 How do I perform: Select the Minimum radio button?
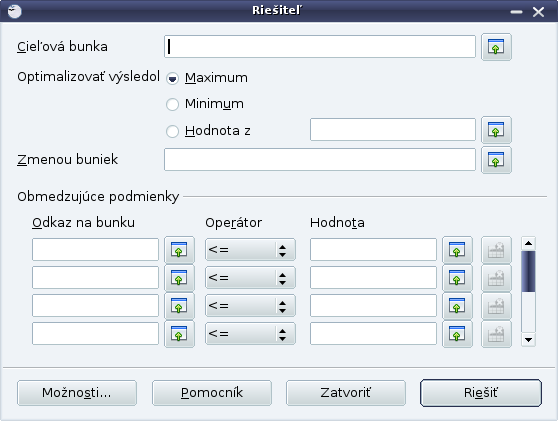tap(173, 105)
